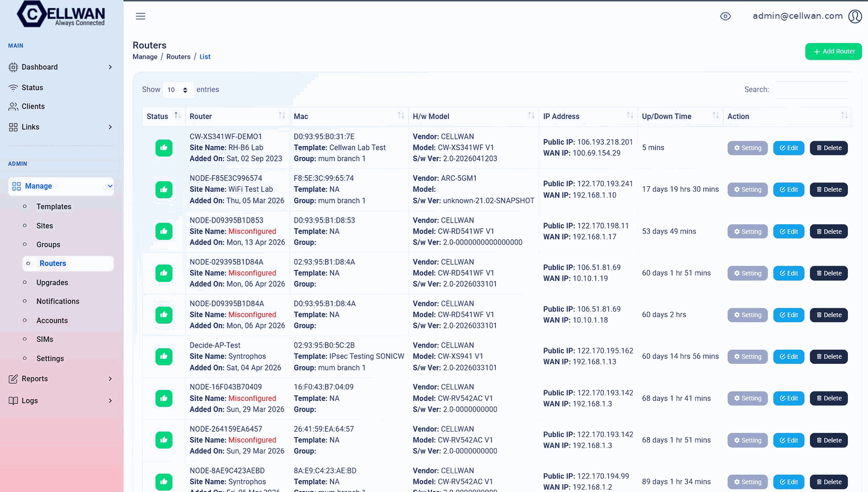Go to Sites under Manage
The width and height of the screenshot is (868, 492).
pyautogui.click(x=44, y=226)
